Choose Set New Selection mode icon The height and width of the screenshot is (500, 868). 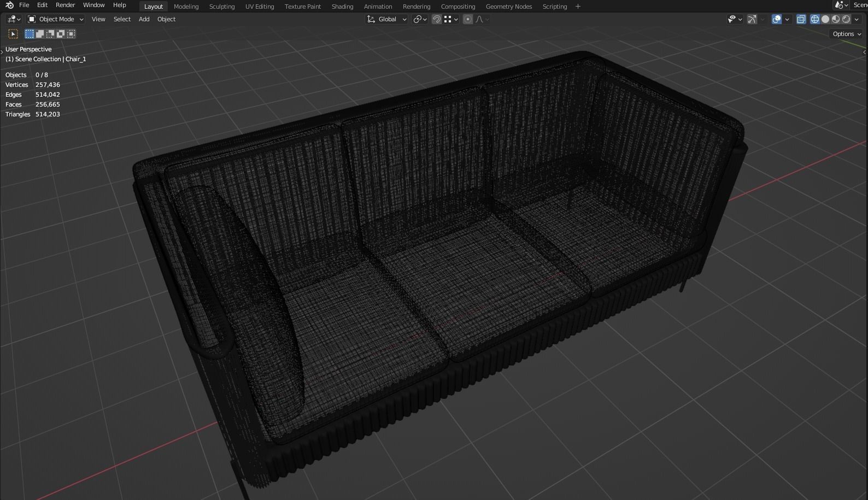pyautogui.click(x=30, y=34)
